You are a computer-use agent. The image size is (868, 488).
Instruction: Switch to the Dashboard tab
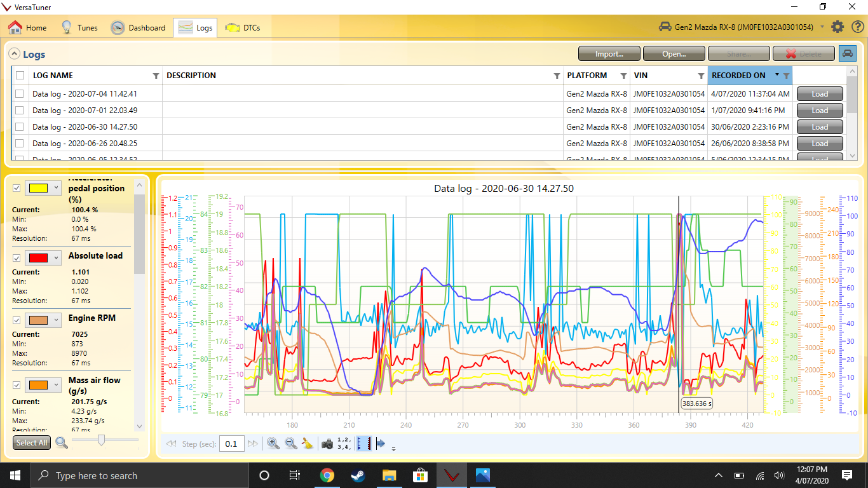[x=139, y=27]
